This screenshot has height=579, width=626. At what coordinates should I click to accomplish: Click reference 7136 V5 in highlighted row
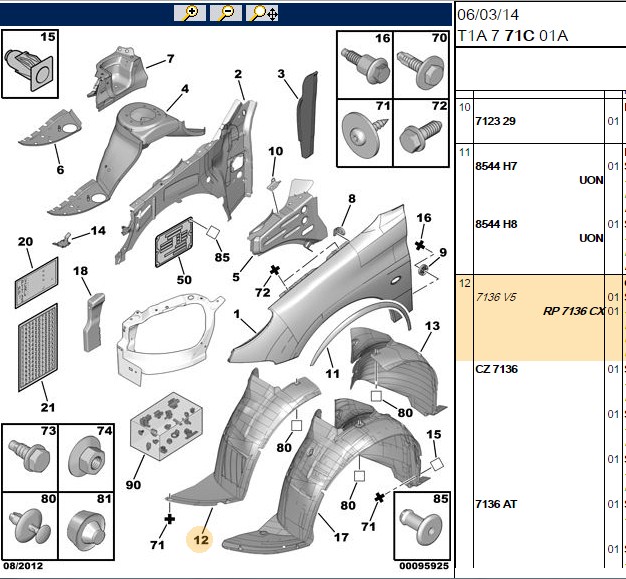(496, 297)
